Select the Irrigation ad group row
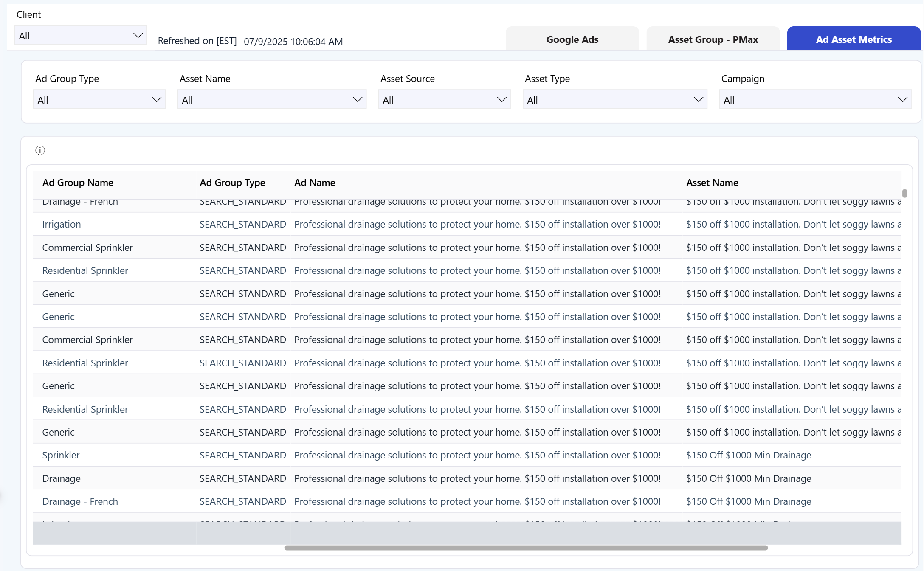This screenshot has height=571, width=924. [x=62, y=224]
